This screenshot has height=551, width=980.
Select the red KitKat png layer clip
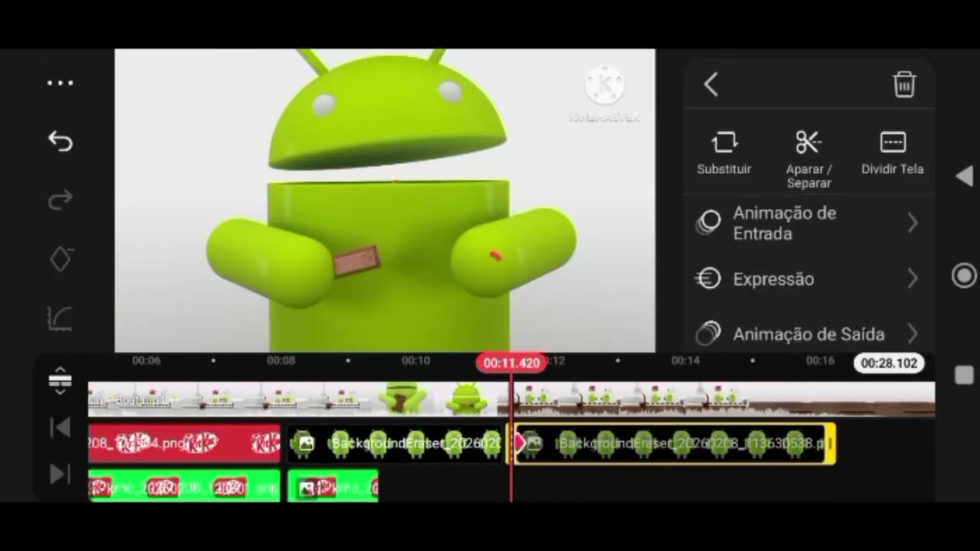click(185, 443)
